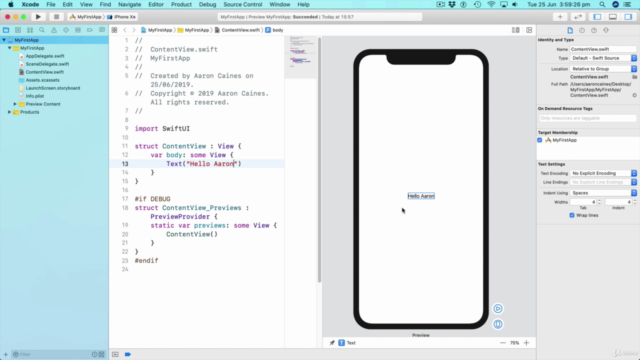Select AppDelegate.swift in the navigator

[45, 56]
